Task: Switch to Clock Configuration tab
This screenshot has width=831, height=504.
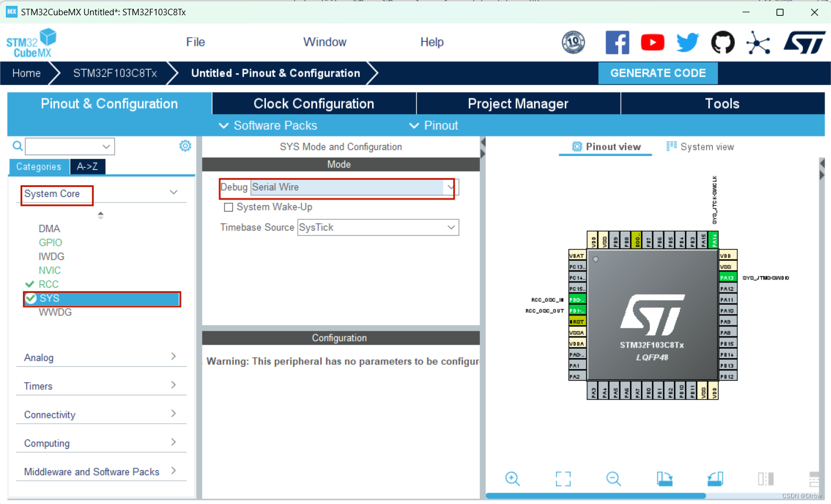Action: click(314, 104)
